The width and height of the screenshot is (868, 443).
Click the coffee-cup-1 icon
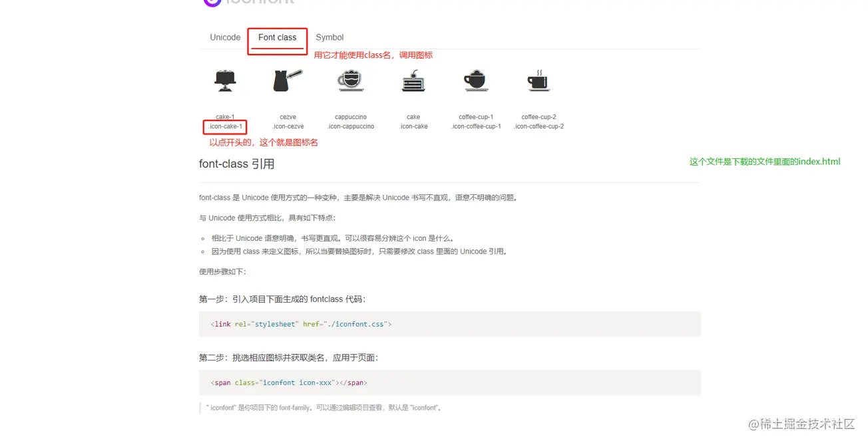tap(476, 80)
